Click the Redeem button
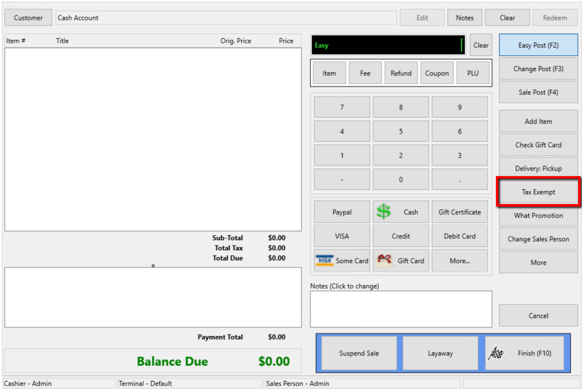The width and height of the screenshot is (585, 392). pos(554,18)
